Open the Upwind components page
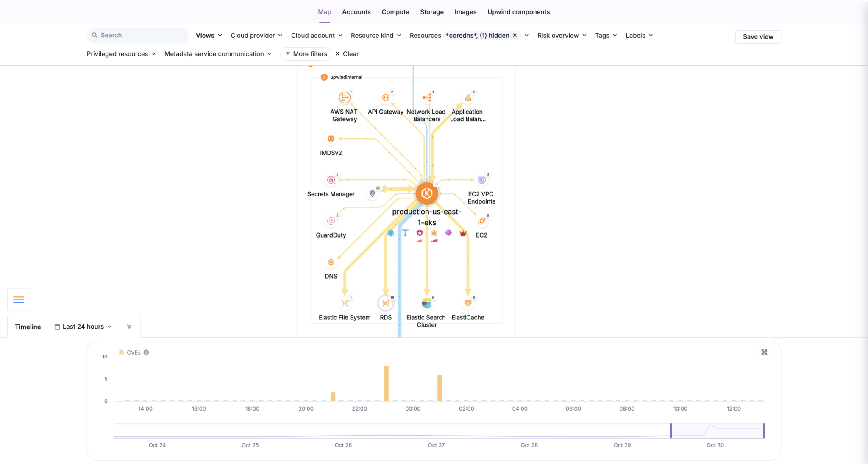The height and width of the screenshot is (464, 868). tap(518, 12)
